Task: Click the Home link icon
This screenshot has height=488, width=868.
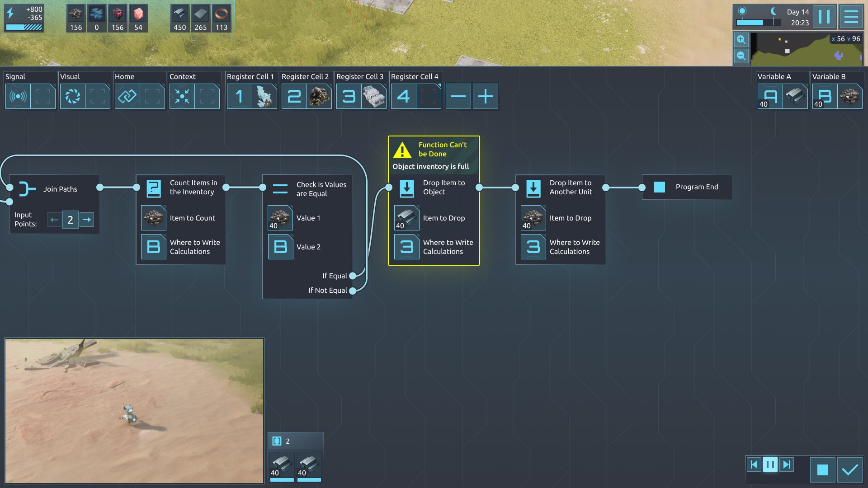Action: click(x=127, y=96)
